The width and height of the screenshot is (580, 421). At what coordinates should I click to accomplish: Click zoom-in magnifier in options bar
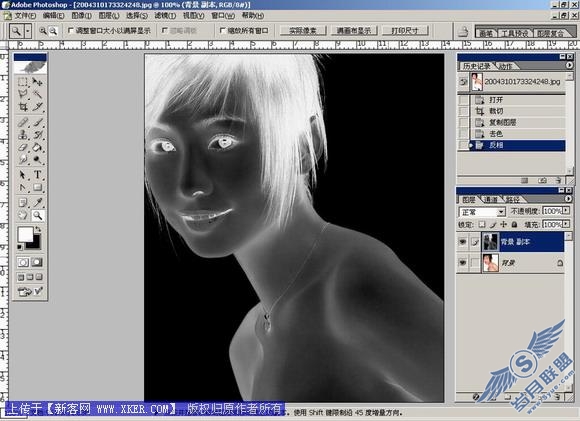pos(43,31)
